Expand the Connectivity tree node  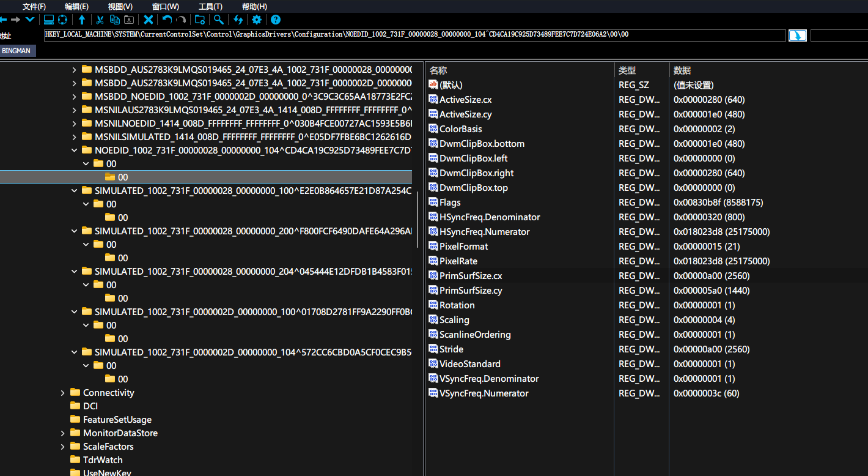coord(62,393)
